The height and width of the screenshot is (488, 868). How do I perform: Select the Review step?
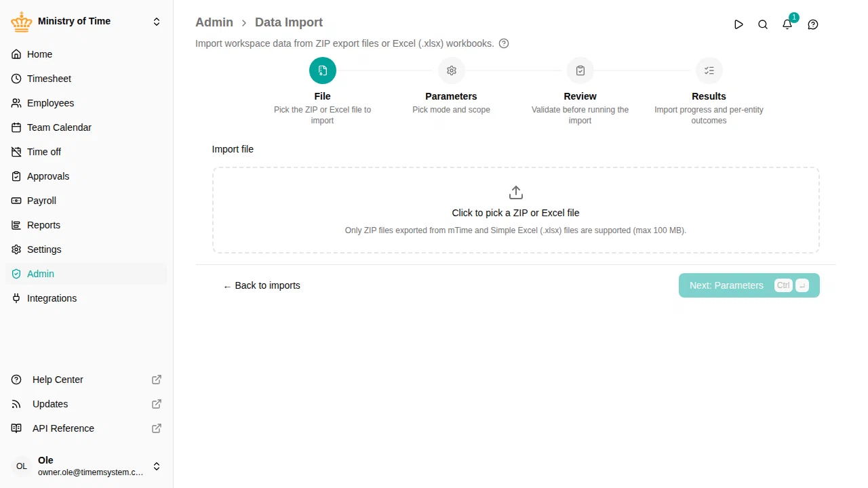tap(580, 70)
